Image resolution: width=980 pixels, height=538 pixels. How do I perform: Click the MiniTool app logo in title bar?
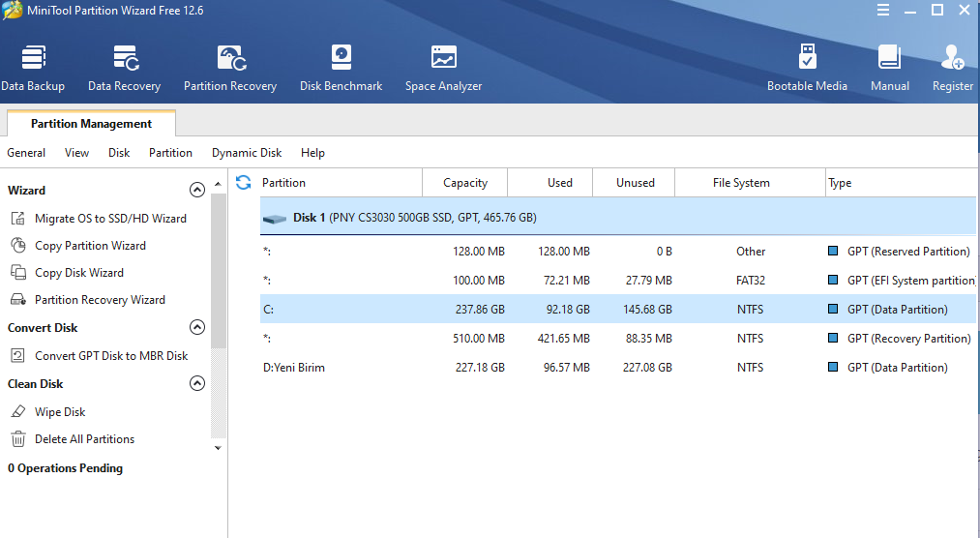click(12, 11)
